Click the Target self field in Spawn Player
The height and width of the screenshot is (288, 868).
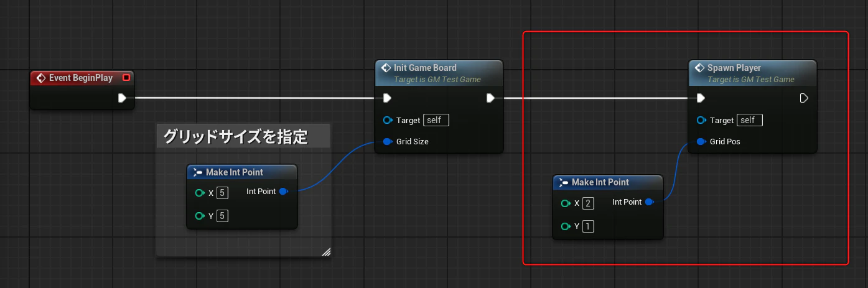pos(749,120)
